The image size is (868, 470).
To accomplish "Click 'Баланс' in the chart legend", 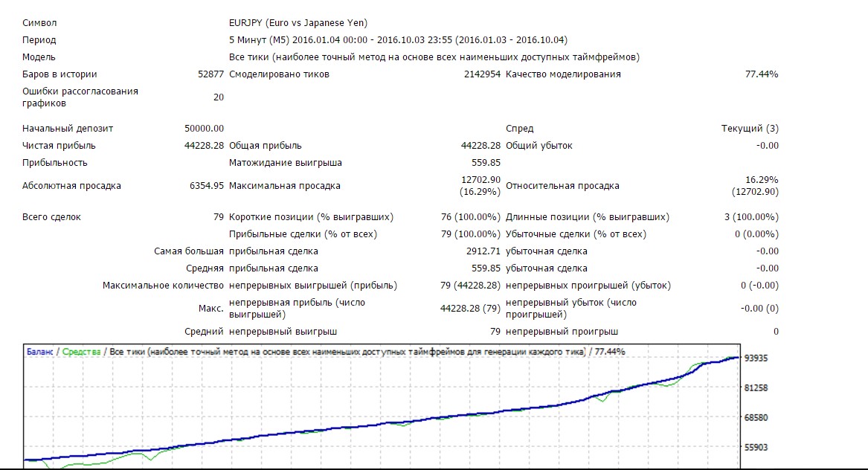I will tap(39, 351).
